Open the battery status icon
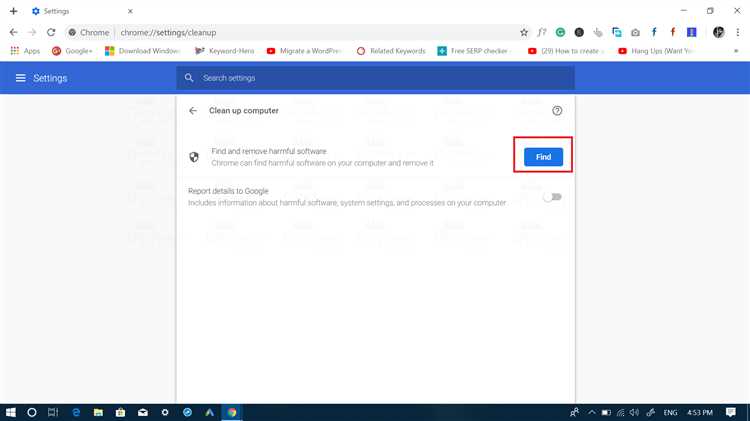This screenshot has height=421, width=750. pyautogui.click(x=606, y=412)
